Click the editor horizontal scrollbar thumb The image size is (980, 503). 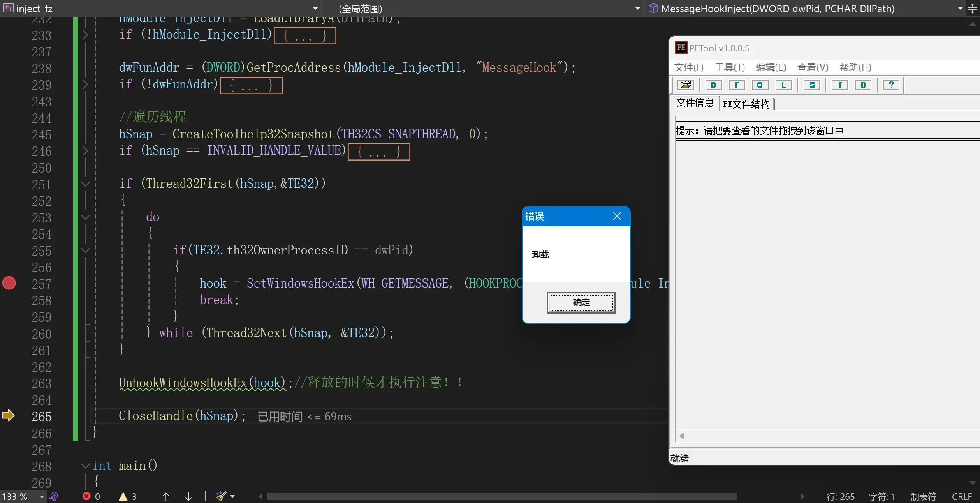click(x=501, y=496)
